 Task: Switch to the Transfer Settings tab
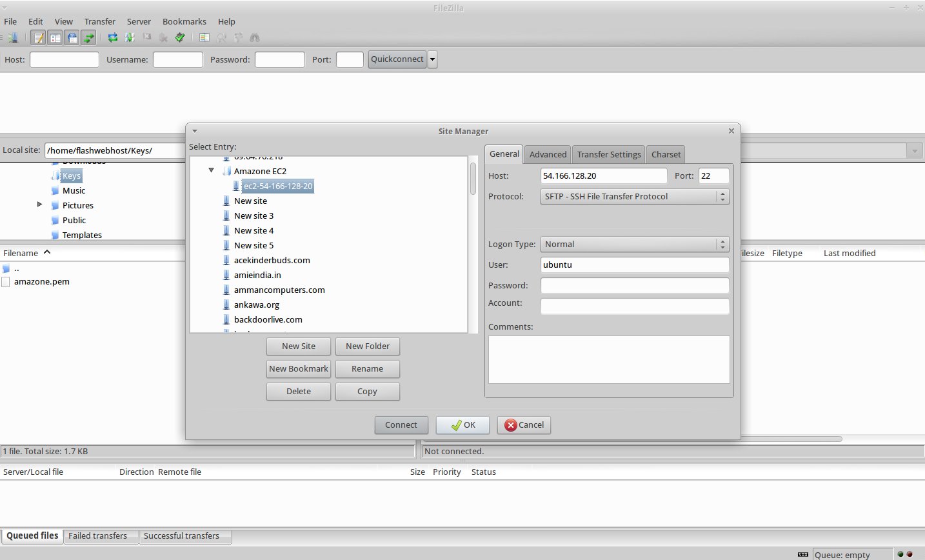click(609, 154)
